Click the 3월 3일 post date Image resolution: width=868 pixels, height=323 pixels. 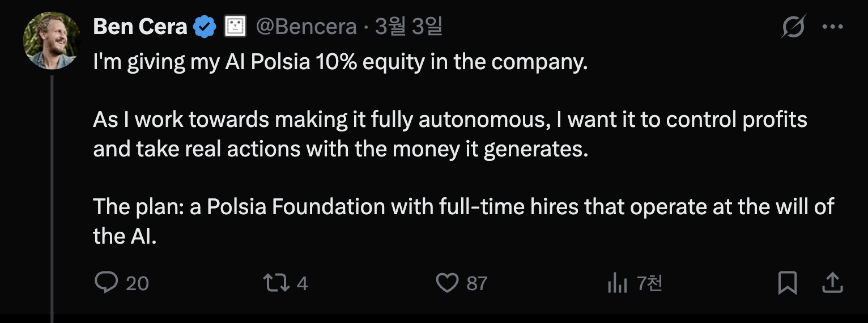click(409, 27)
